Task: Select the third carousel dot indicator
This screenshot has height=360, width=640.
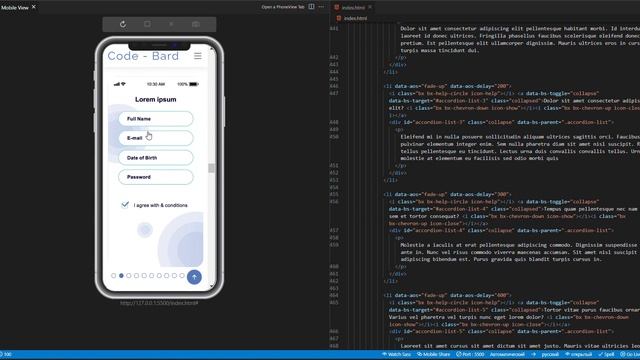Action: point(129,276)
